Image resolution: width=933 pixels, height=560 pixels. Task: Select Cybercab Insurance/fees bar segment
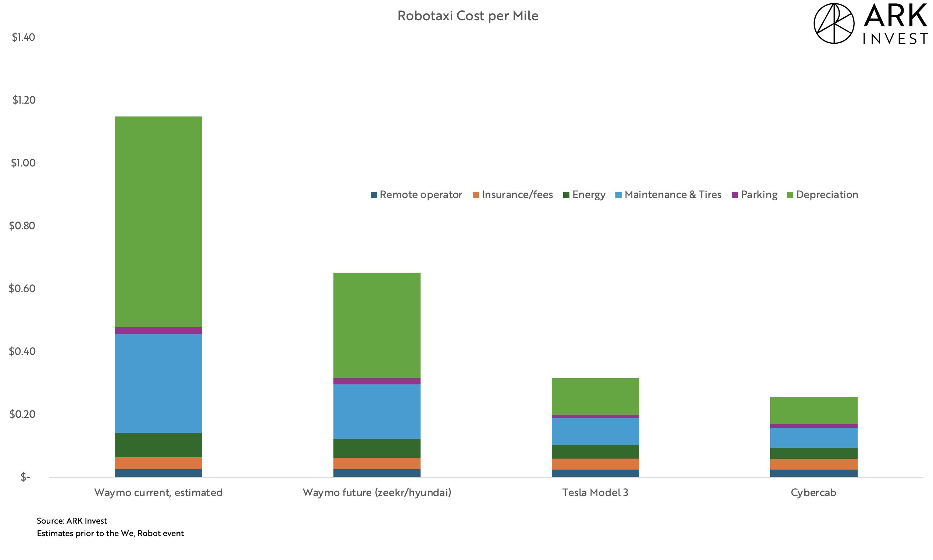point(814,464)
